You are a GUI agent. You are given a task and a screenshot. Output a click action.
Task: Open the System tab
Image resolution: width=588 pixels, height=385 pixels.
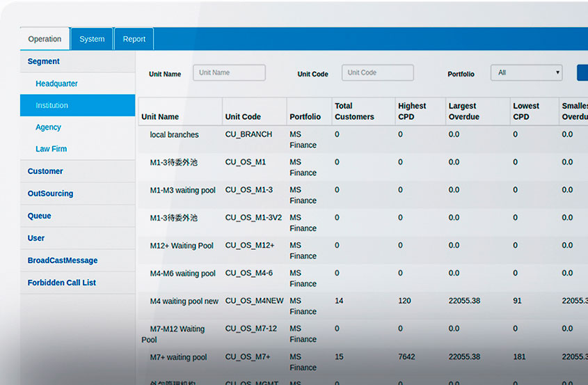coord(92,39)
